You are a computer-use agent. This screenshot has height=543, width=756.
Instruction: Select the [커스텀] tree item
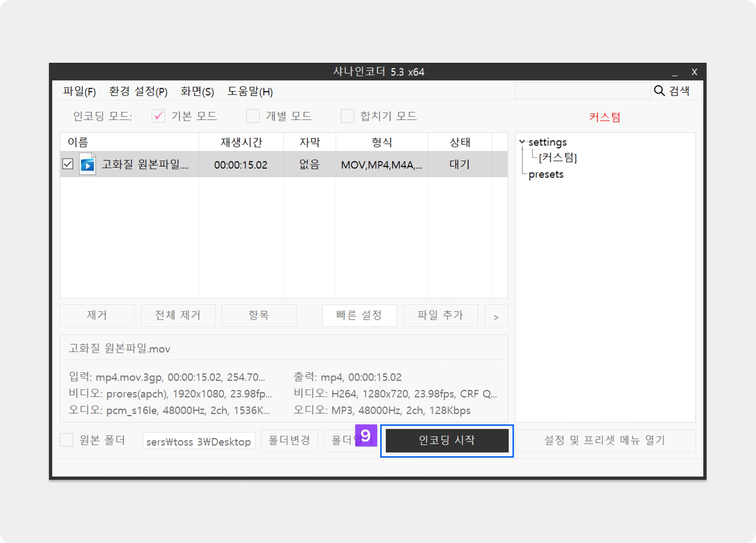[x=557, y=158]
